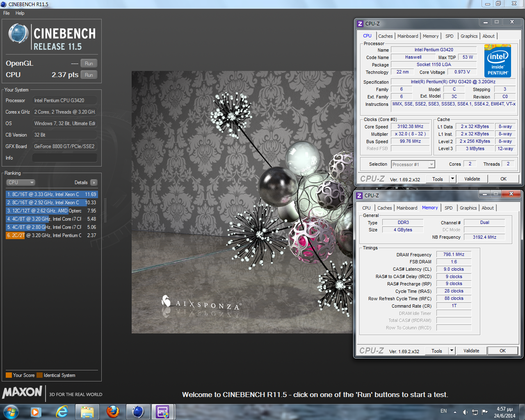Image resolution: width=525 pixels, height=420 pixels.
Task: Open the volume speaker tray icon
Action: (x=465, y=412)
